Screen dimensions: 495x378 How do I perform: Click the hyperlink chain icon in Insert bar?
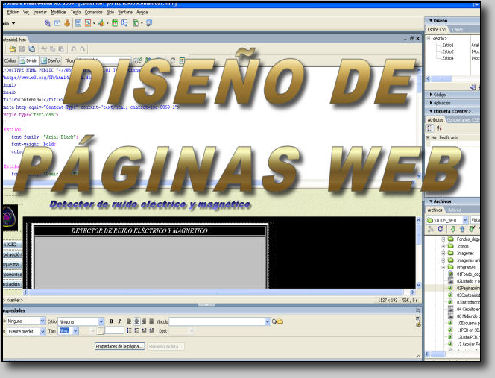tap(48, 23)
